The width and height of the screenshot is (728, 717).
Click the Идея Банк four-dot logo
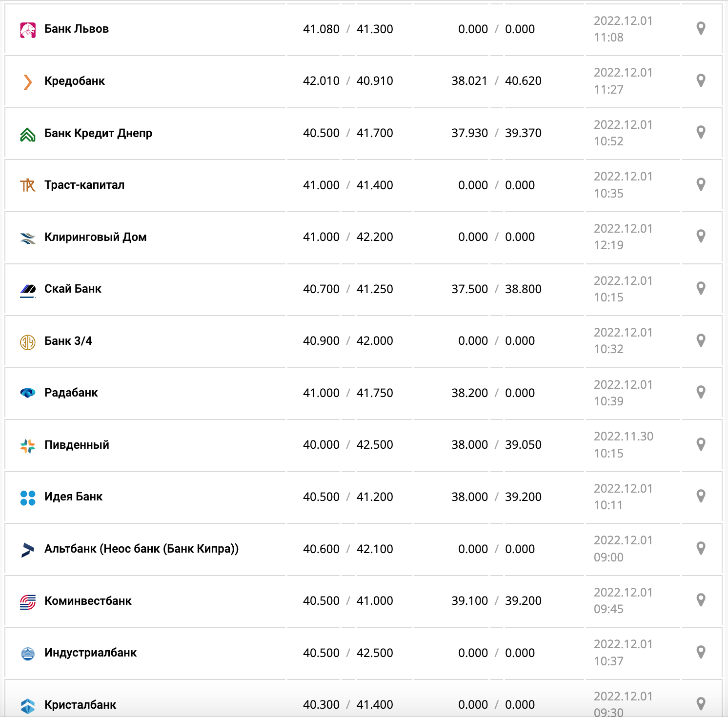(28, 498)
